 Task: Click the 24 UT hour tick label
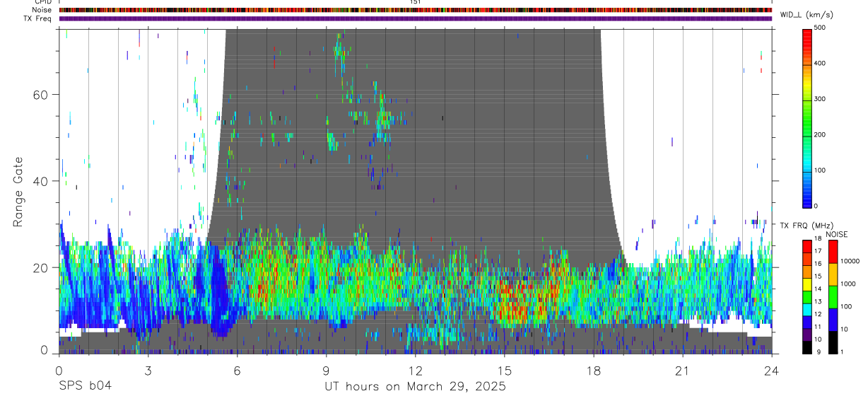point(771,370)
